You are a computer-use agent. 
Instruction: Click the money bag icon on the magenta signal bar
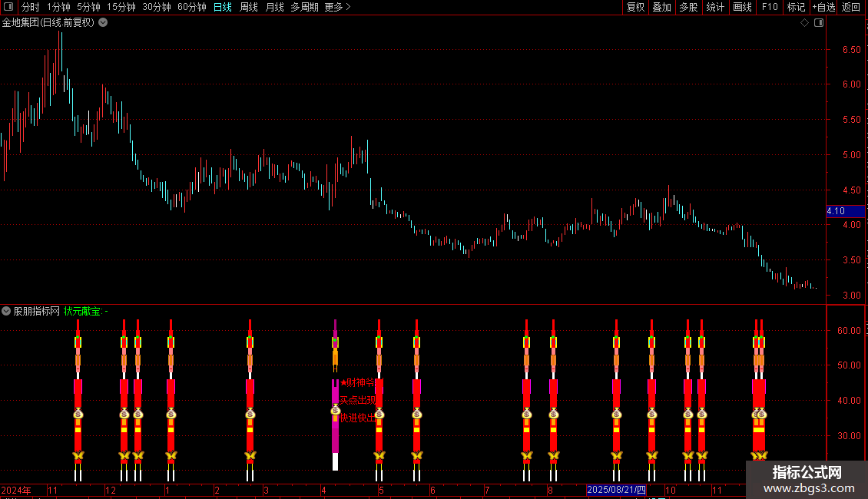coord(335,410)
